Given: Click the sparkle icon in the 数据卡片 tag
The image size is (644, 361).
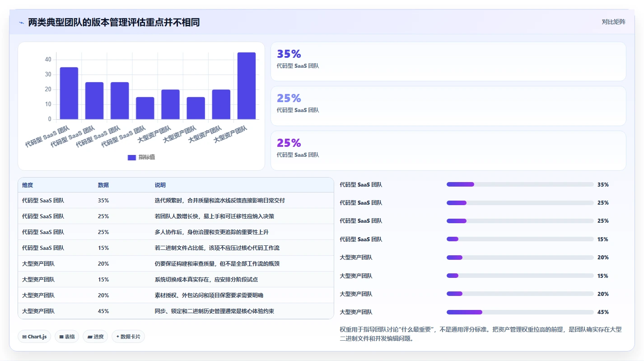Looking at the screenshot, I should pyautogui.click(x=118, y=337).
